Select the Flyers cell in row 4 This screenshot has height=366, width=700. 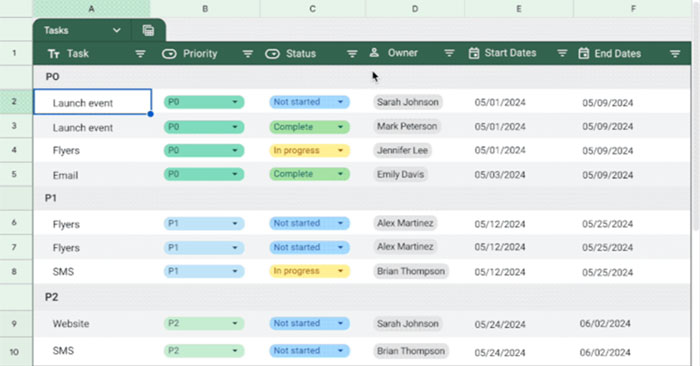tap(92, 150)
